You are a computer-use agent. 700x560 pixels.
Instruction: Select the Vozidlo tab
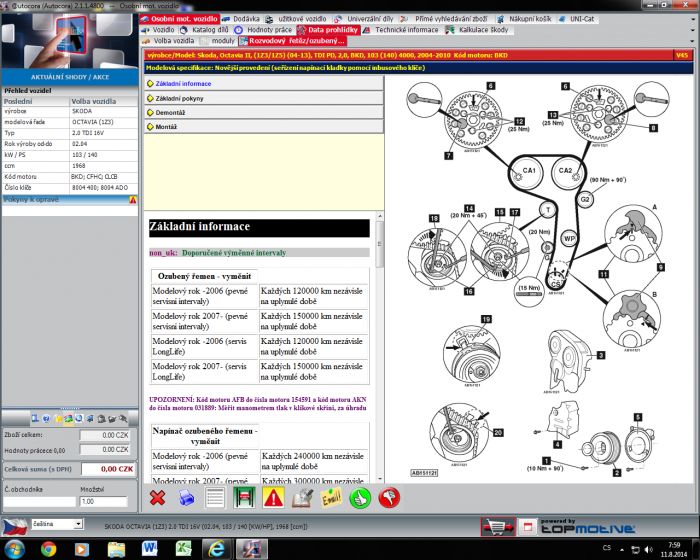[x=158, y=30]
